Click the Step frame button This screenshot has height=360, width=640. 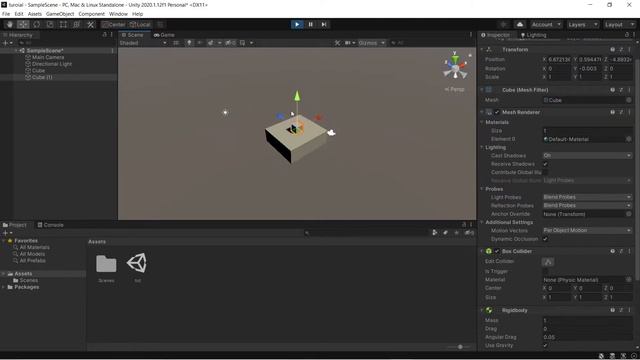click(x=324, y=24)
